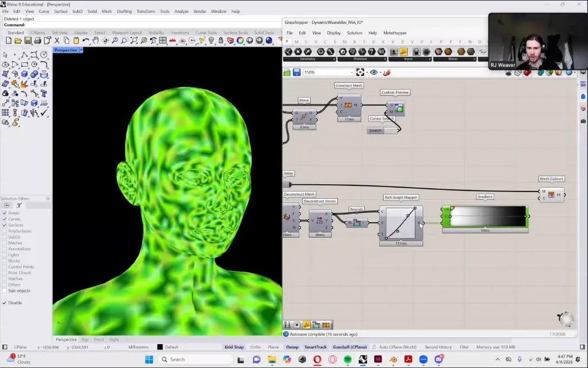Click the Undo arrow icon

(86, 41)
